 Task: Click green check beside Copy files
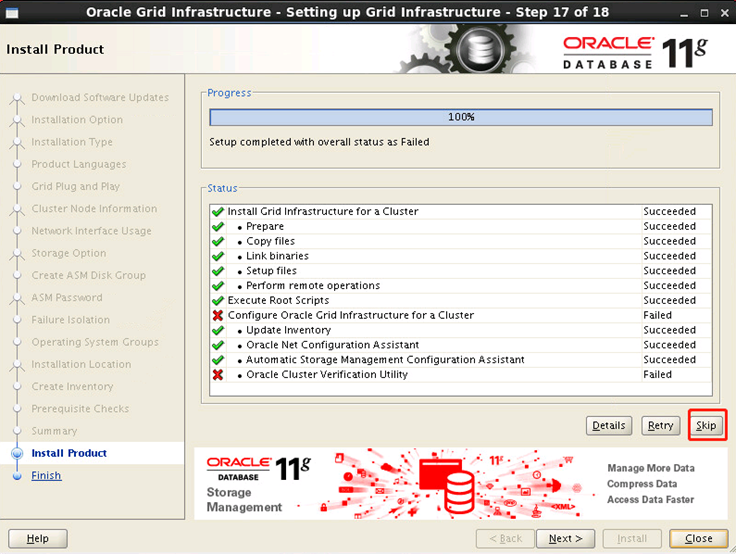coord(218,241)
